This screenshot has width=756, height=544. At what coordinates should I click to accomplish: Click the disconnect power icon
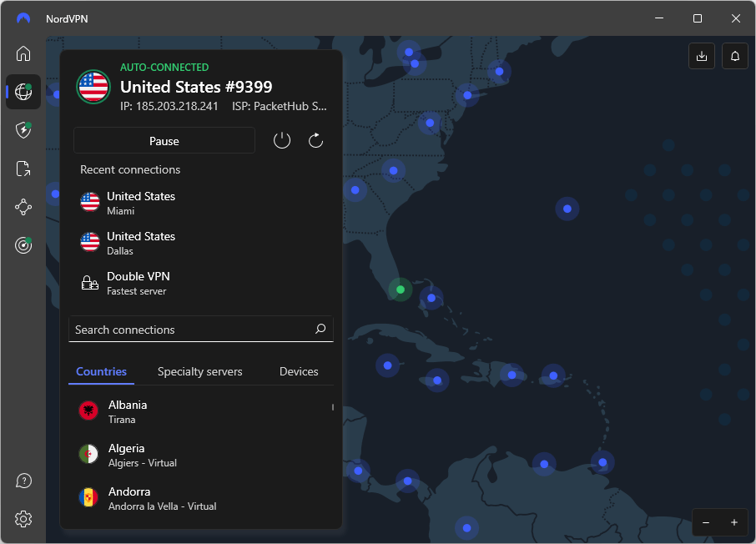282,141
